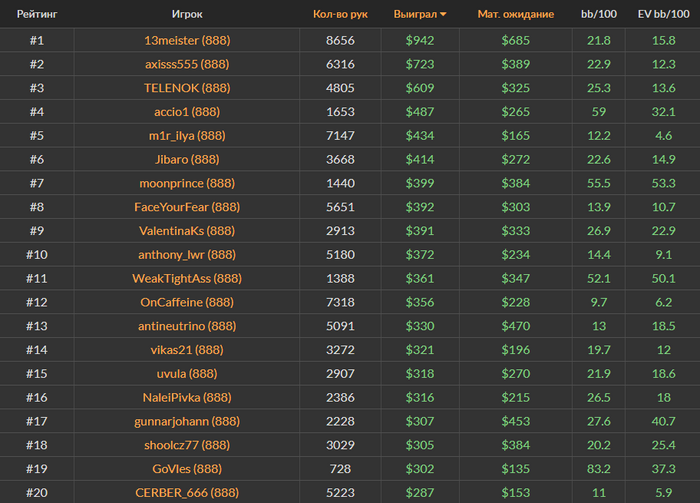Select moonprince (888) player link
The height and width of the screenshot is (503, 700).
click(x=186, y=183)
